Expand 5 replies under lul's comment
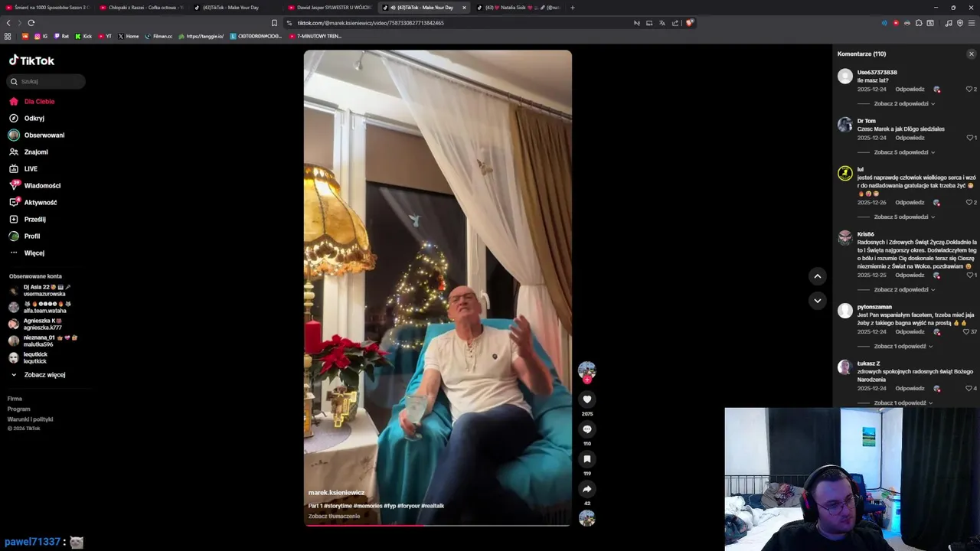Image resolution: width=980 pixels, height=551 pixels. (903, 217)
